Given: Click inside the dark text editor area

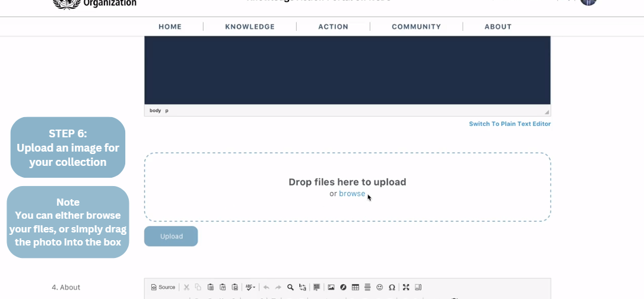Looking at the screenshot, I should (347, 70).
